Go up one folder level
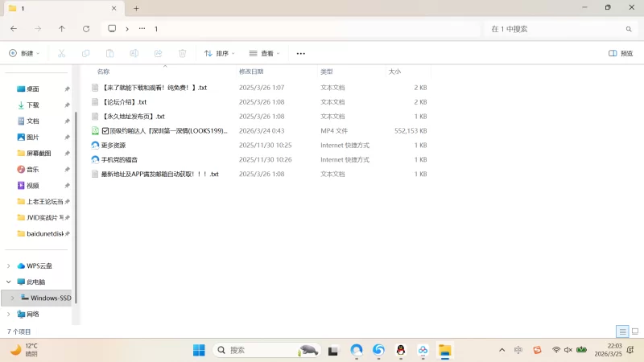This screenshot has width=644, height=362. (62, 28)
